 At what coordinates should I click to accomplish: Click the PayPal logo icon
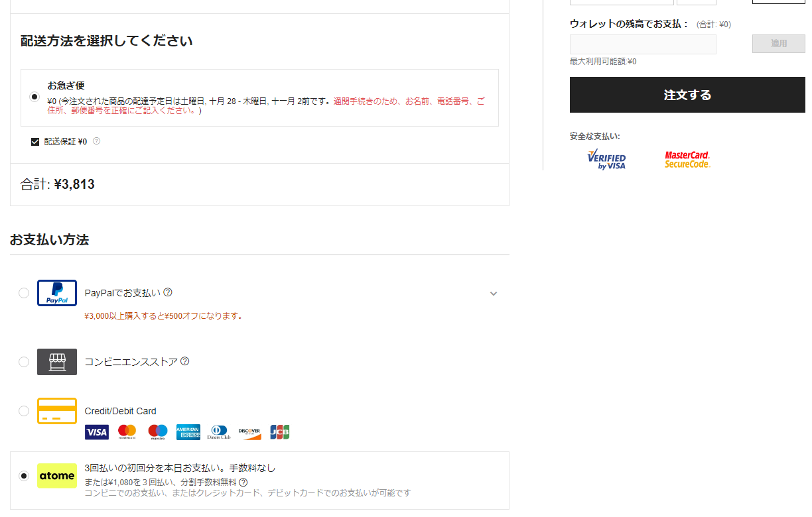tap(57, 293)
